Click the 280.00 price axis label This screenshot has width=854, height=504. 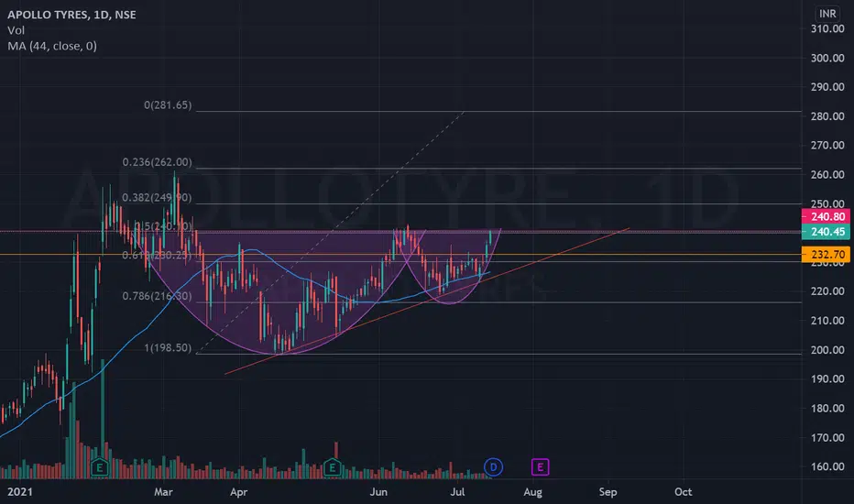point(827,116)
